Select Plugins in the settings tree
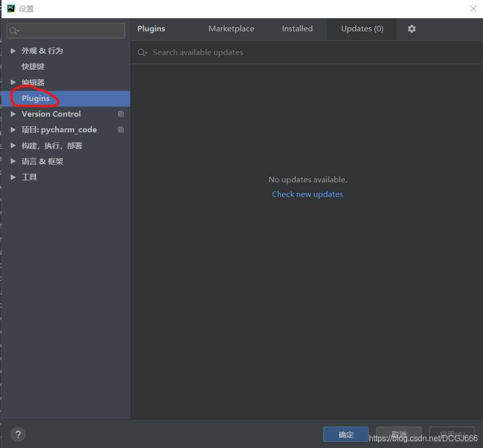This screenshot has height=448, width=483. point(66,98)
